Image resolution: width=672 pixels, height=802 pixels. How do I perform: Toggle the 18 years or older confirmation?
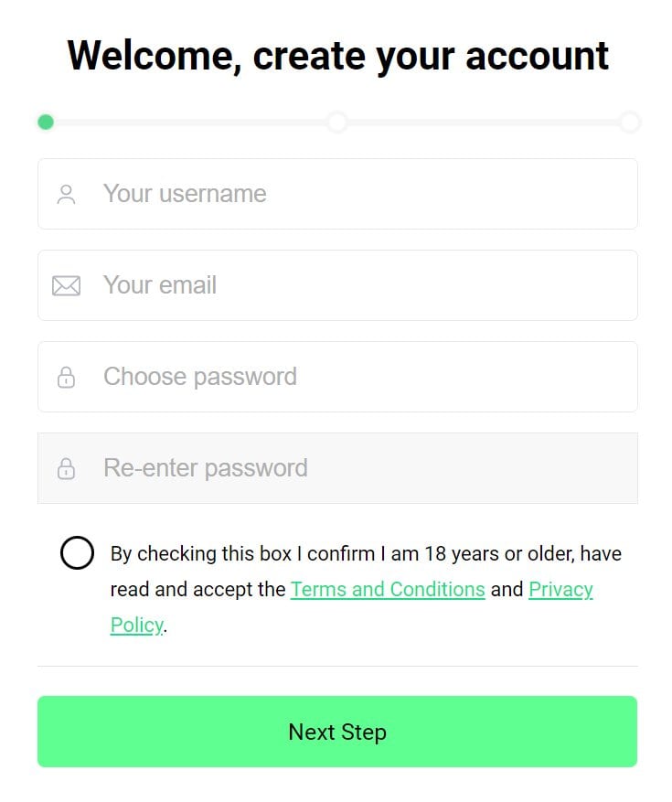point(78,552)
